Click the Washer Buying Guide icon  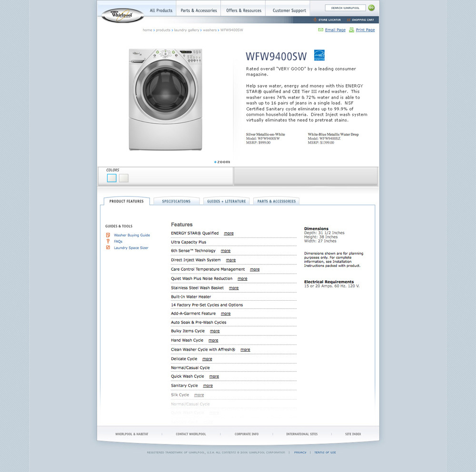tap(108, 235)
